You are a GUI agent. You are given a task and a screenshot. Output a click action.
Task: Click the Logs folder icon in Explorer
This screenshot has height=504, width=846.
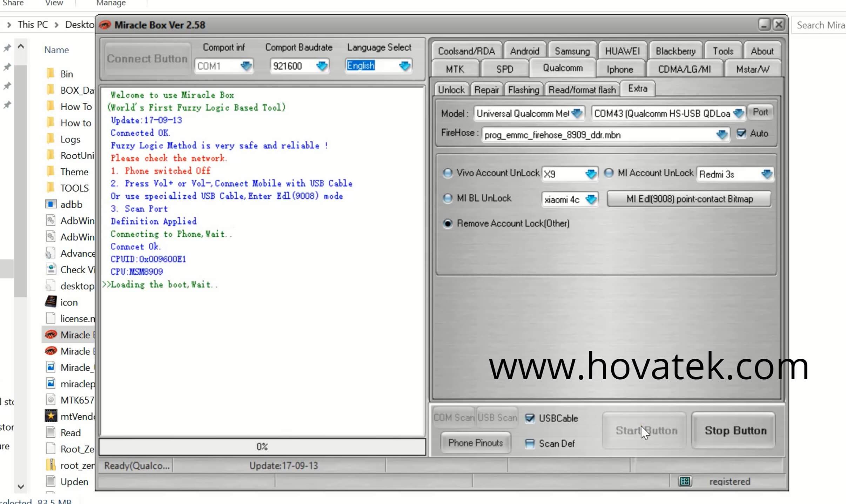pyautogui.click(x=51, y=139)
